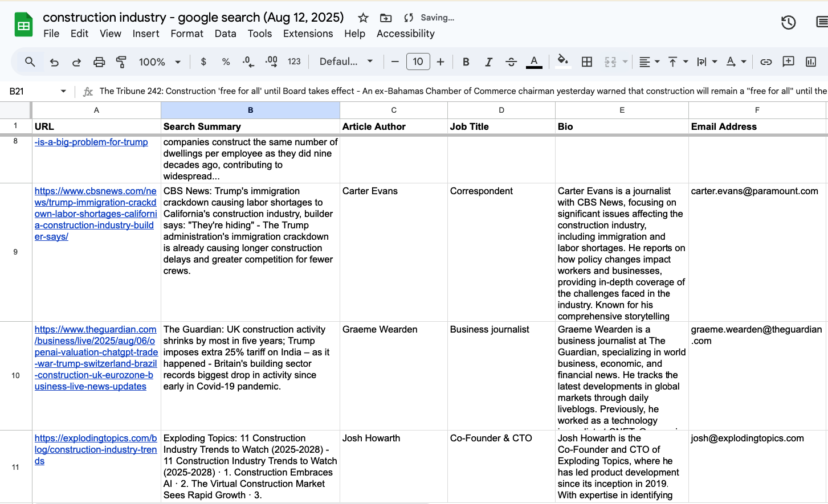This screenshot has width=828, height=504.
Task: Format selected cell as currency
Action: pyautogui.click(x=203, y=61)
